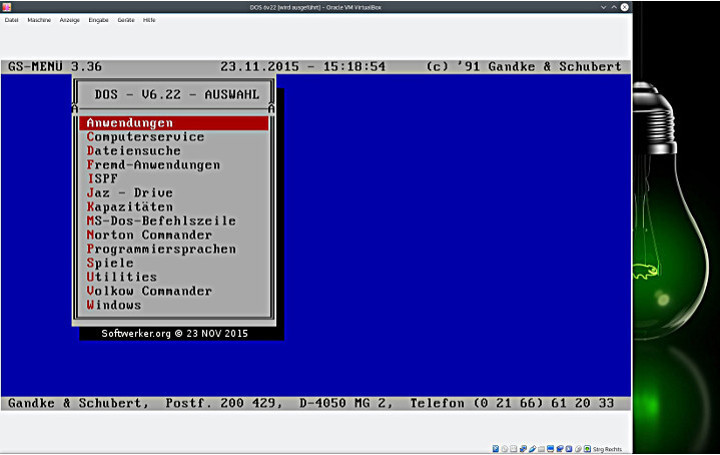
Task: Choose Norton Commander from the list
Action: (149, 235)
